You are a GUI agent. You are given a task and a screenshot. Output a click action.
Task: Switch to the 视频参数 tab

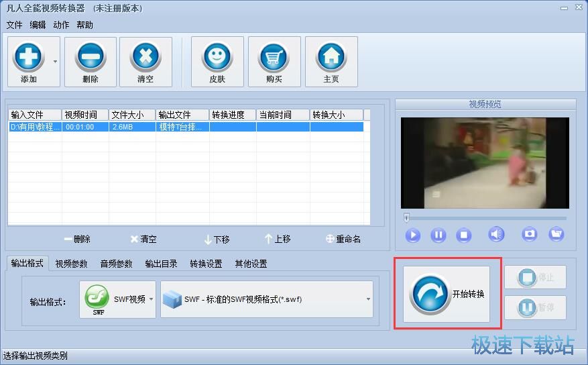[71, 264]
